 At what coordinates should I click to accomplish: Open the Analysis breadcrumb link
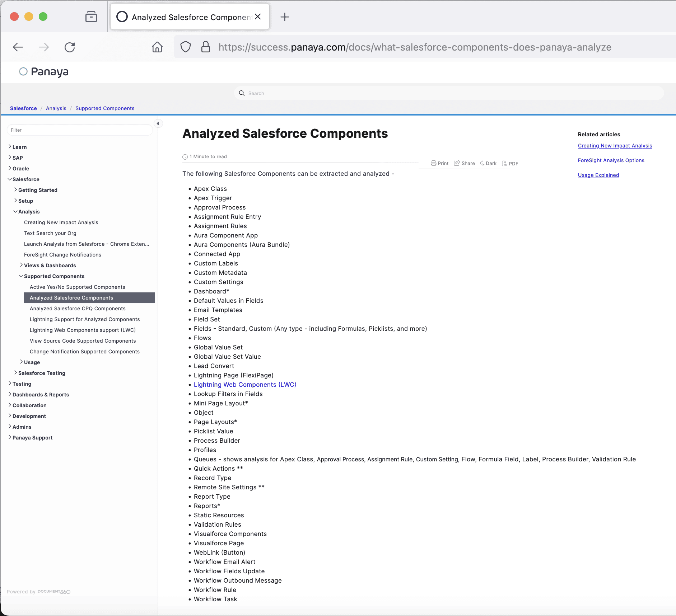pos(56,108)
